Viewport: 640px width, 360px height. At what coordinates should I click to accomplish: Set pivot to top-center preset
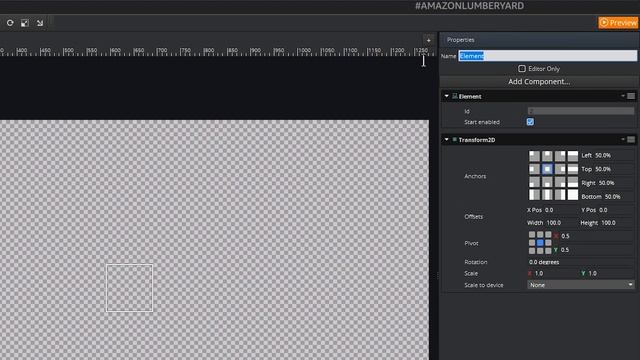[x=540, y=235]
